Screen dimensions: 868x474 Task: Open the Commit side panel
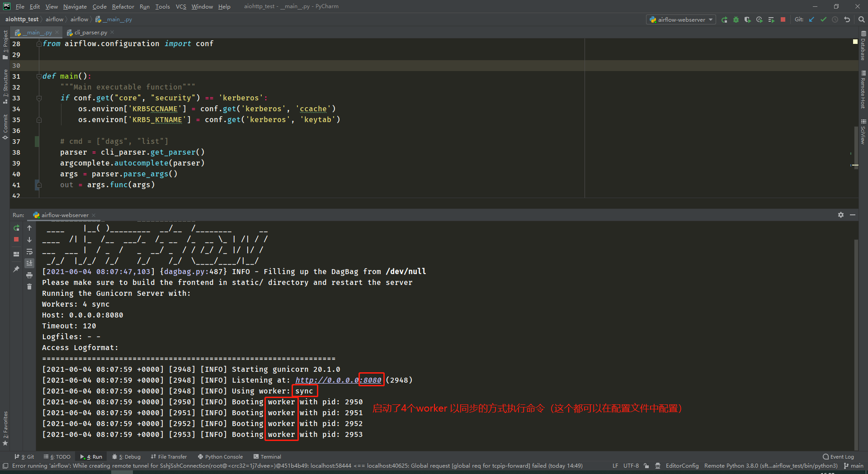(x=5, y=127)
